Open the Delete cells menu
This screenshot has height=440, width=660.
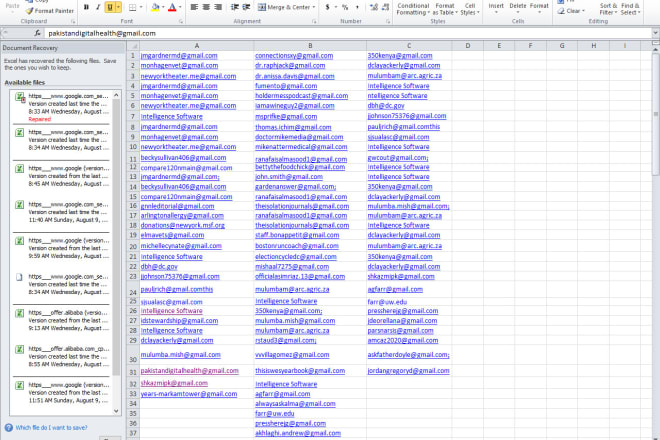518,8
